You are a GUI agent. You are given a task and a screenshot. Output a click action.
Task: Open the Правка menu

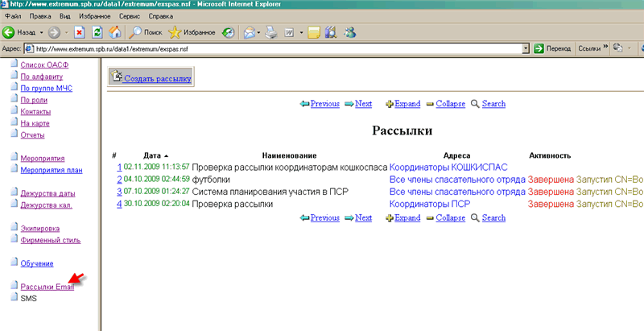40,16
